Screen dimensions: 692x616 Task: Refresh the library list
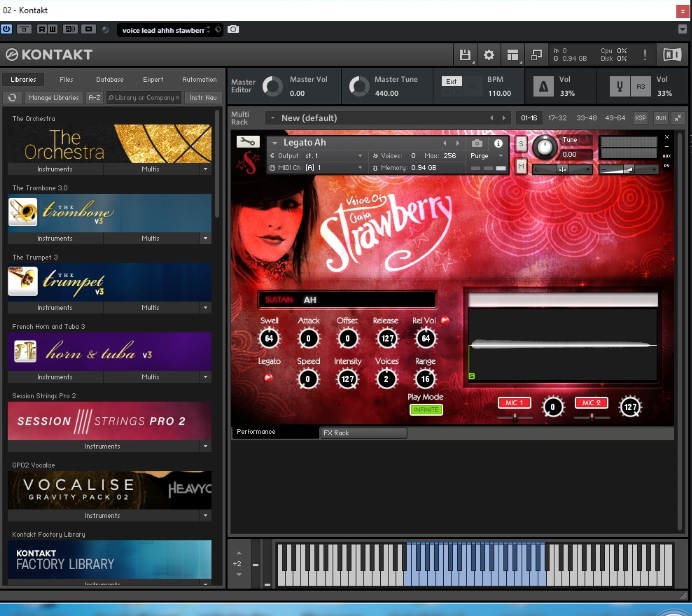click(x=12, y=98)
